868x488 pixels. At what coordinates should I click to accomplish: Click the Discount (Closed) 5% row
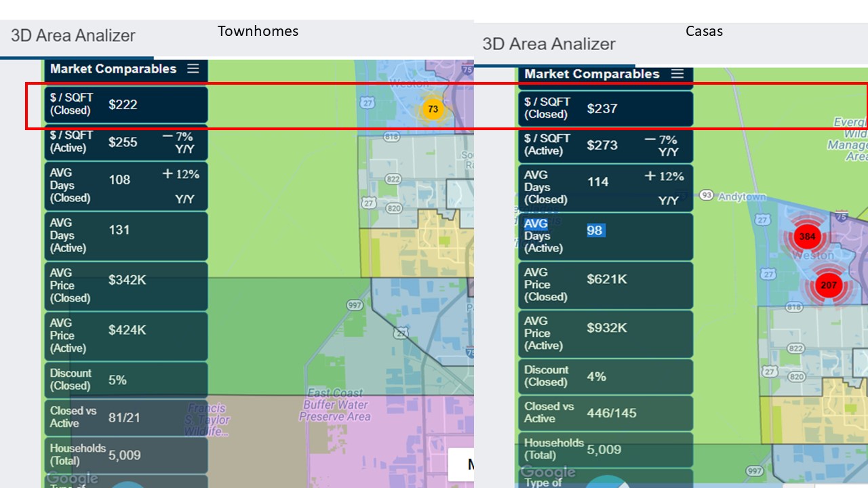(x=126, y=380)
